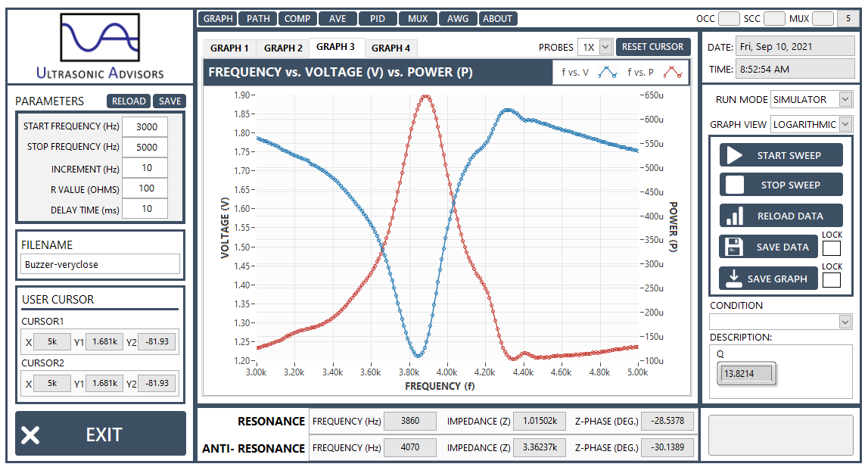Toggle the OCC indicator box

coord(729,18)
